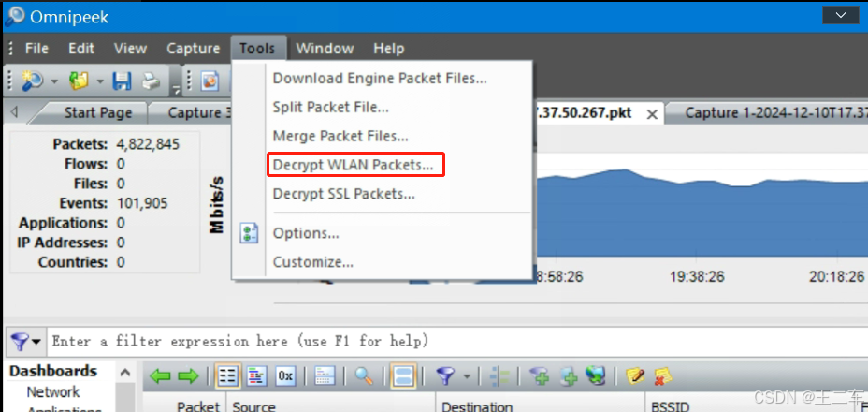868x412 pixels.
Task: Choose Download Engine Packet Files
Action: tap(380, 78)
